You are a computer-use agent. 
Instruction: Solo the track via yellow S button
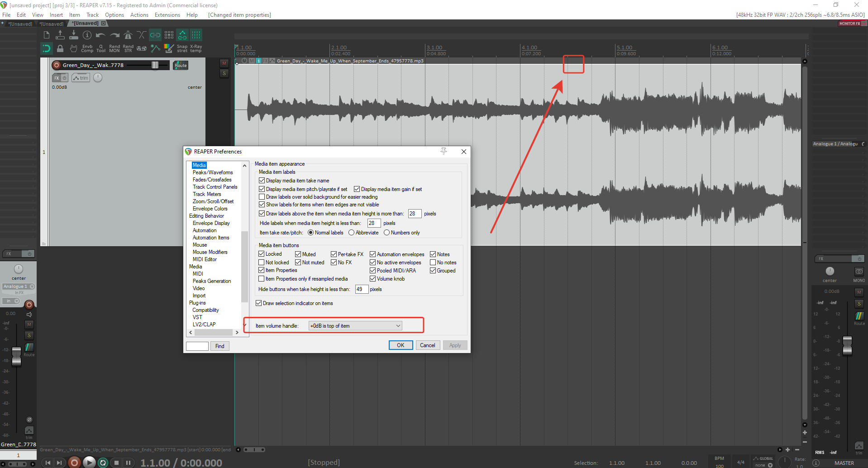pos(224,73)
